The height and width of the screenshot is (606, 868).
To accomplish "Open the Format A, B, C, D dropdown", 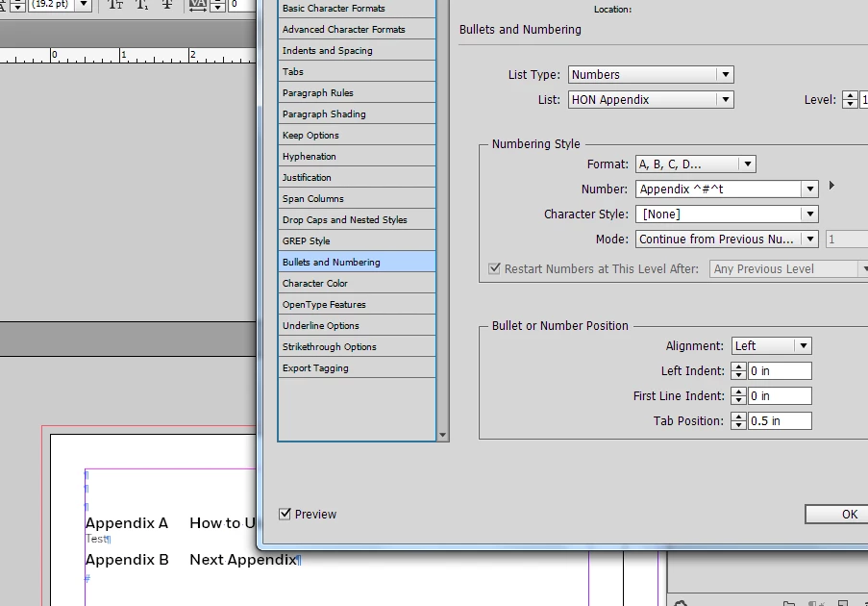I will [x=696, y=164].
